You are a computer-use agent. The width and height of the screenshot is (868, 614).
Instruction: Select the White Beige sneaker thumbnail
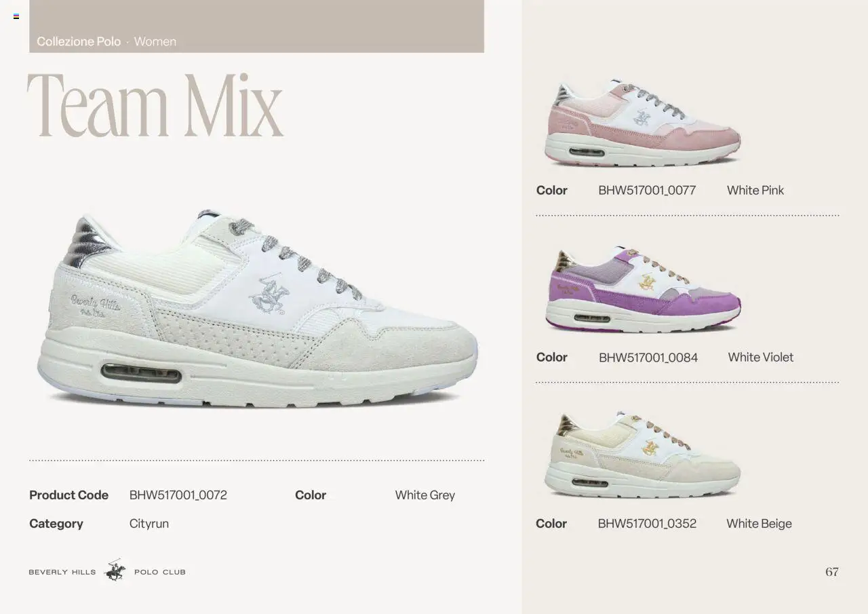click(642, 455)
